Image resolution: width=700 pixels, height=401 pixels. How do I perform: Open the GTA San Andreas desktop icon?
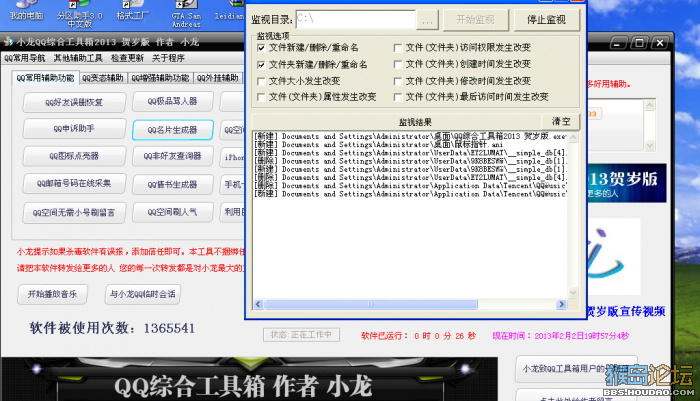[186, 13]
